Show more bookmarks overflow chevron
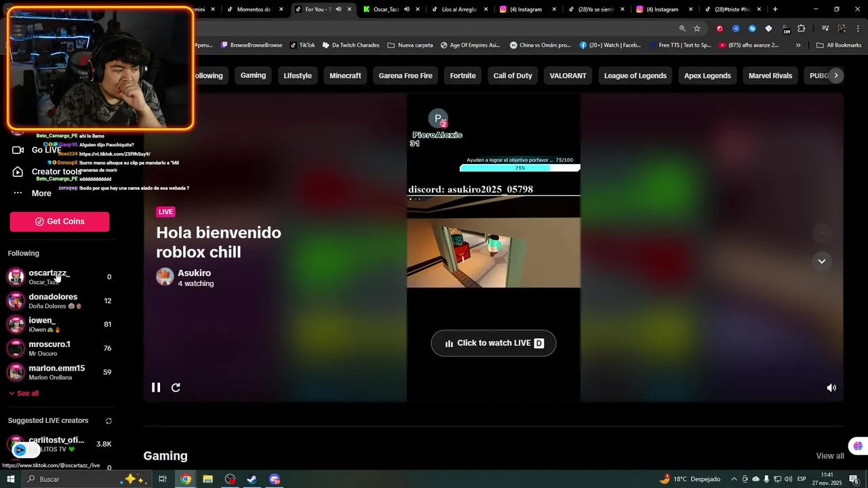868x488 pixels. point(798,45)
